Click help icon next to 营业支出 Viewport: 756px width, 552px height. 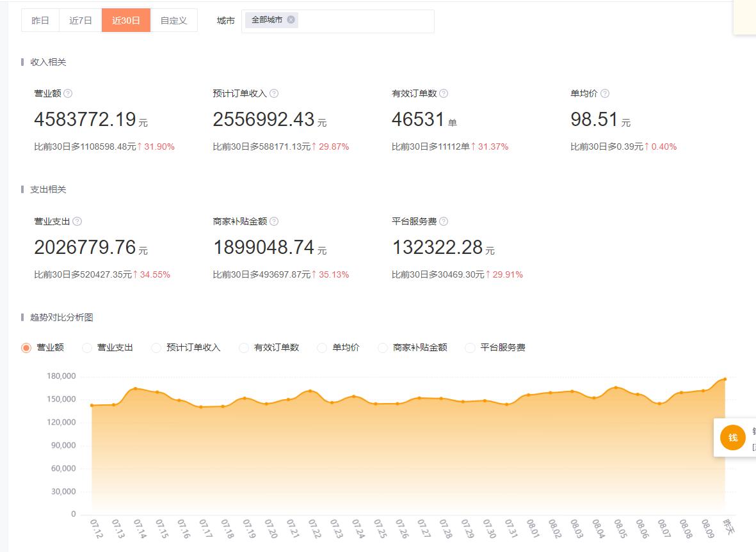coord(77,221)
